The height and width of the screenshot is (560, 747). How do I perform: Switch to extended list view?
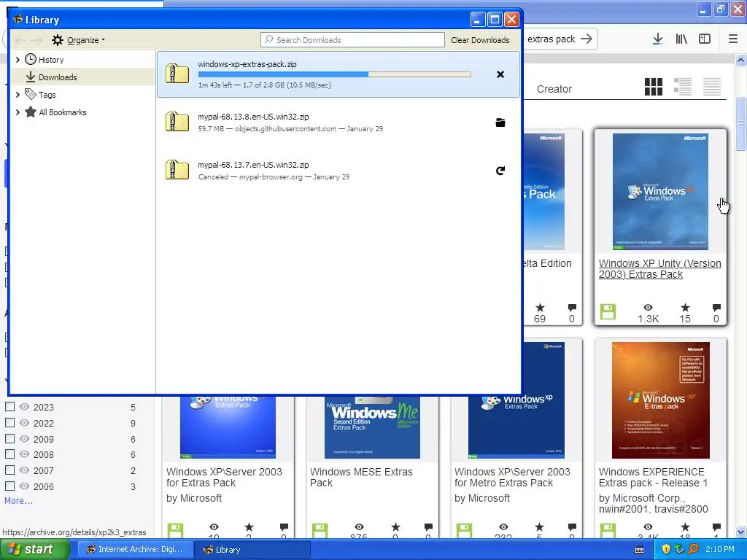point(683,87)
